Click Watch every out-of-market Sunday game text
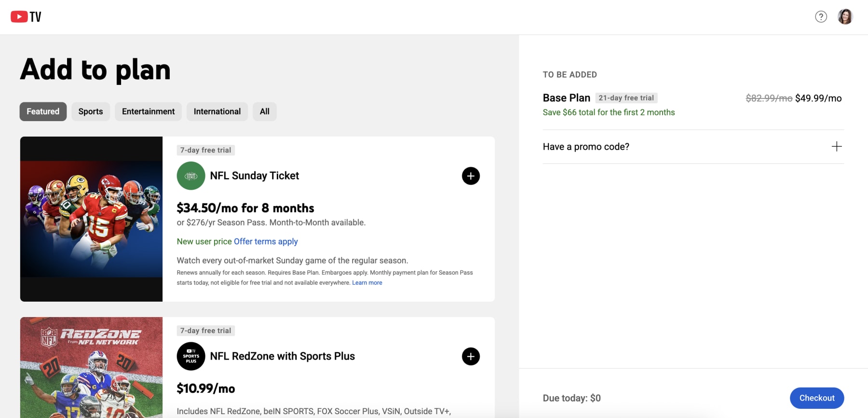868x418 pixels. click(x=292, y=261)
